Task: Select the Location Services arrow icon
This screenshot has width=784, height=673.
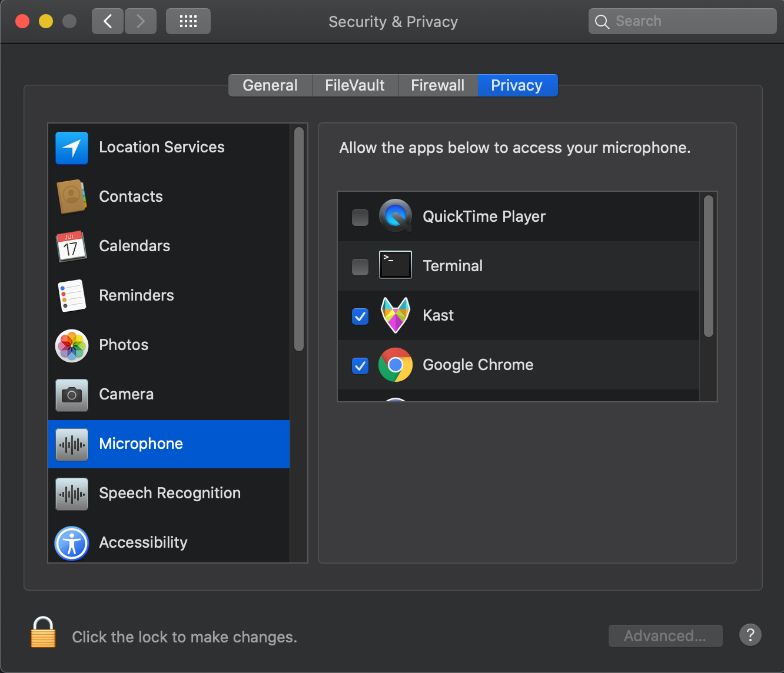Action: (72, 148)
